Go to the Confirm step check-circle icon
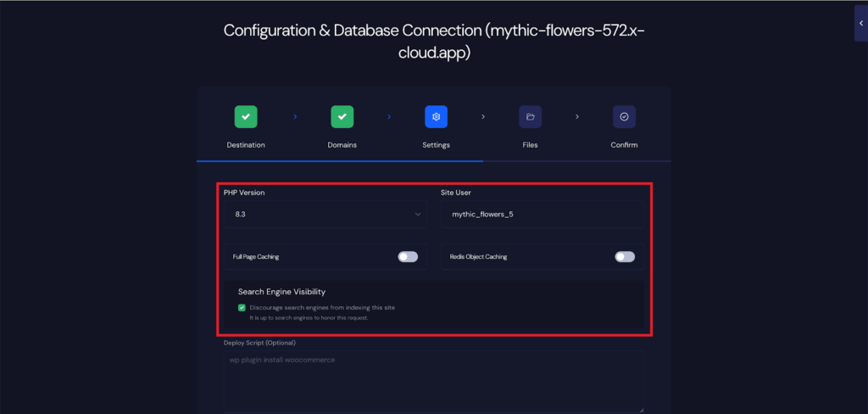Viewport: 868px width, 414px height. [624, 116]
